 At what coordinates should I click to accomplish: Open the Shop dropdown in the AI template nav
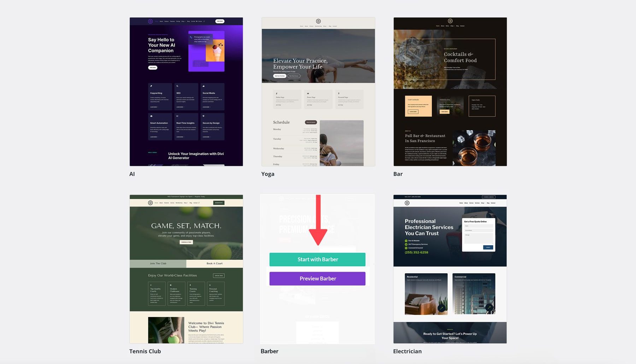pyautogui.click(x=184, y=21)
